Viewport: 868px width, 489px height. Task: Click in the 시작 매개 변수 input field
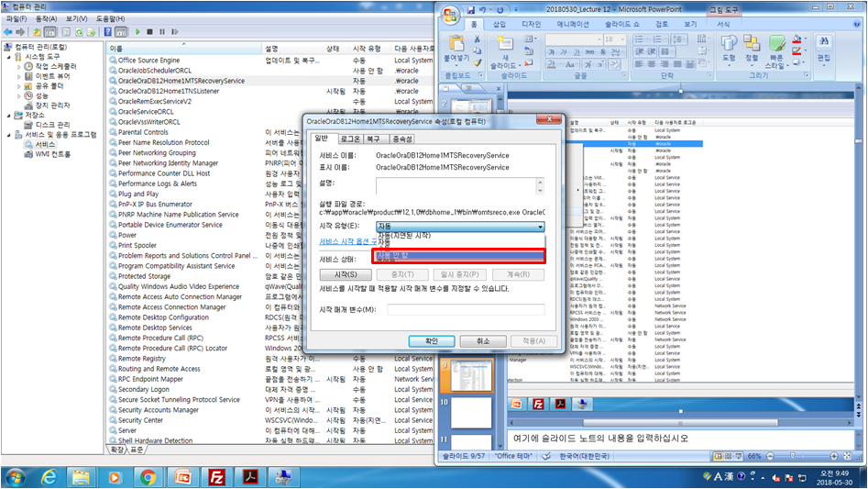tap(466, 309)
